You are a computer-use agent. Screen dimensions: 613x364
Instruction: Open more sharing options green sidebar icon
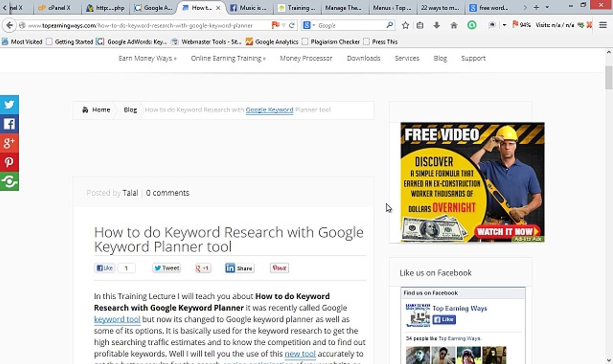[x=9, y=181]
